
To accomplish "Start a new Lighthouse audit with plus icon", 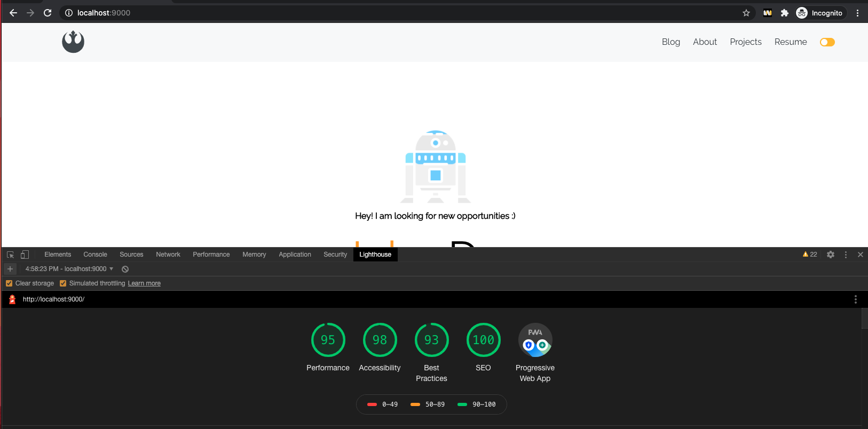I will (x=10, y=269).
